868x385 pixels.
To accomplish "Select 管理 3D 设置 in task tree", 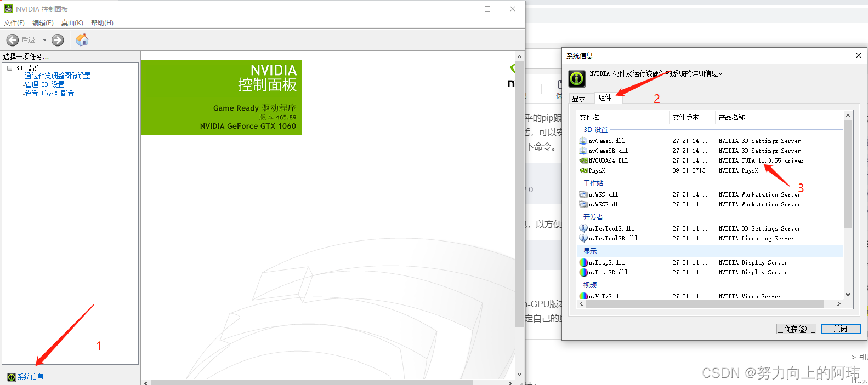I will click(x=44, y=84).
